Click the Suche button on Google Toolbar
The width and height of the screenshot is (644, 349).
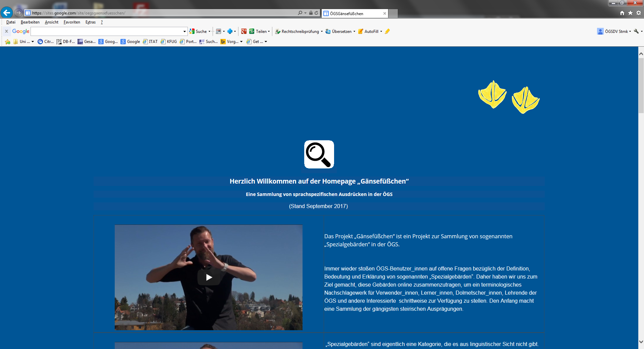198,31
